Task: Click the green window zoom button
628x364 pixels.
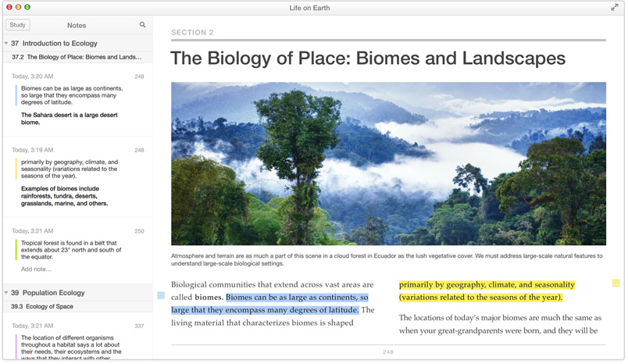Action: (x=28, y=8)
